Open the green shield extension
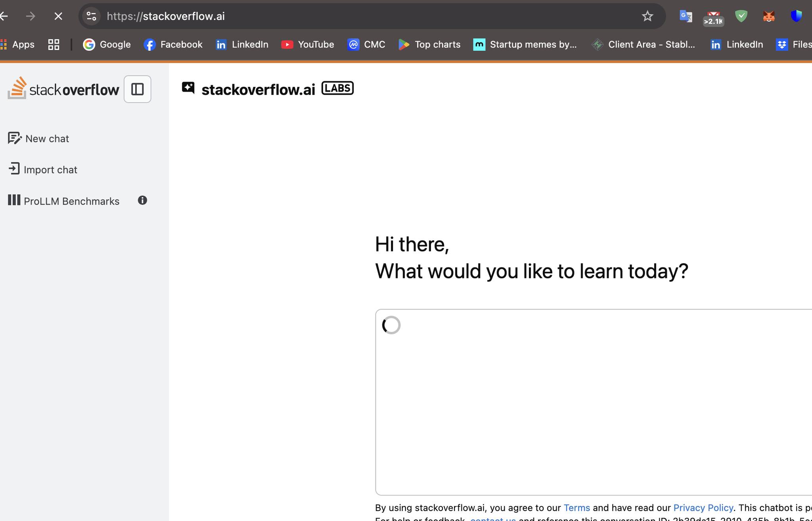This screenshot has height=521, width=812. (741, 16)
